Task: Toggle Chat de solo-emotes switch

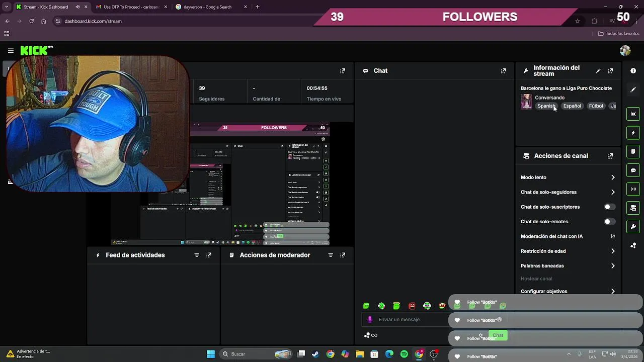Action: tap(609, 222)
